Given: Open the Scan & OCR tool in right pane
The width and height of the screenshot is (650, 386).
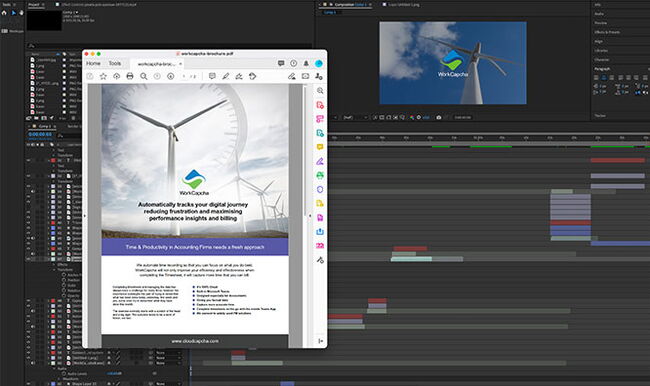Looking at the screenshot, I should pyautogui.click(x=320, y=175).
